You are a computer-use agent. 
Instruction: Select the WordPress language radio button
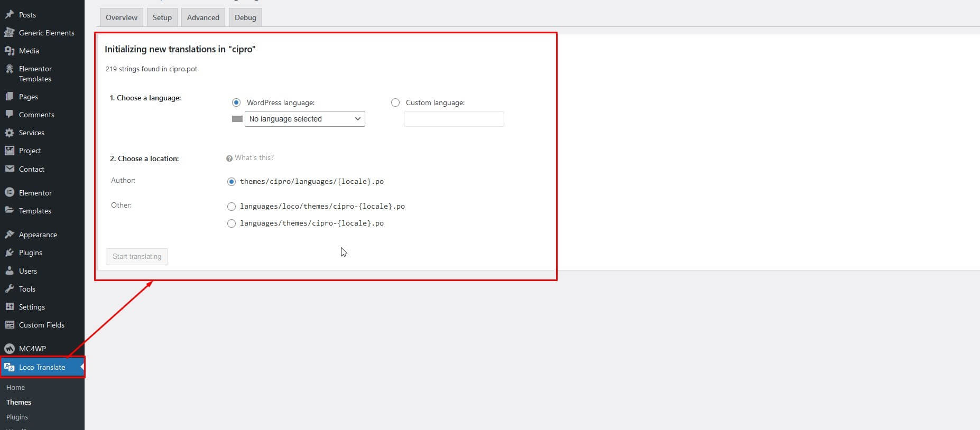[x=236, y=102]
